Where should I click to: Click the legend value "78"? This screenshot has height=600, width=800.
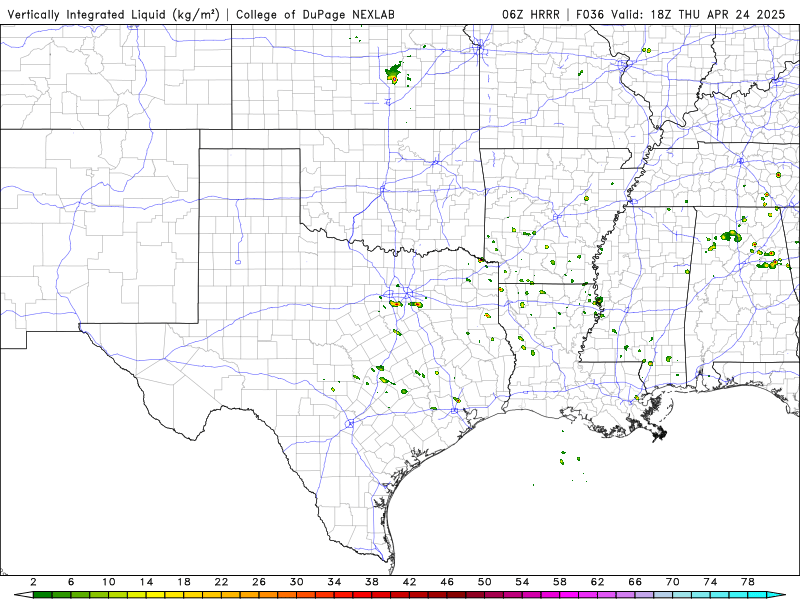(x=748, y=582)
